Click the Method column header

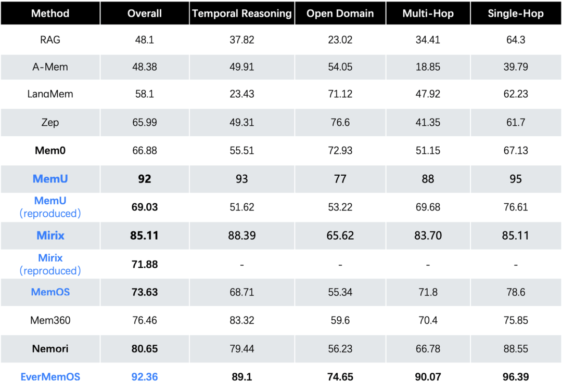50,13
